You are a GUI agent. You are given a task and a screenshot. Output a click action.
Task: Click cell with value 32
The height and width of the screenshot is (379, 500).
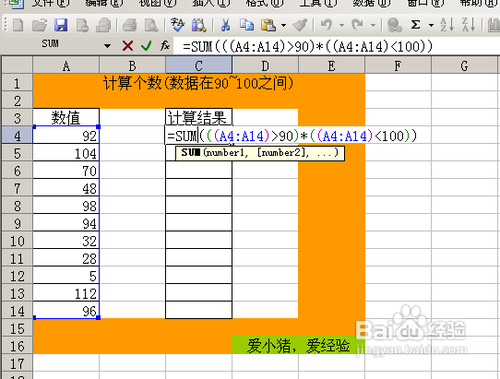point(66,241)
